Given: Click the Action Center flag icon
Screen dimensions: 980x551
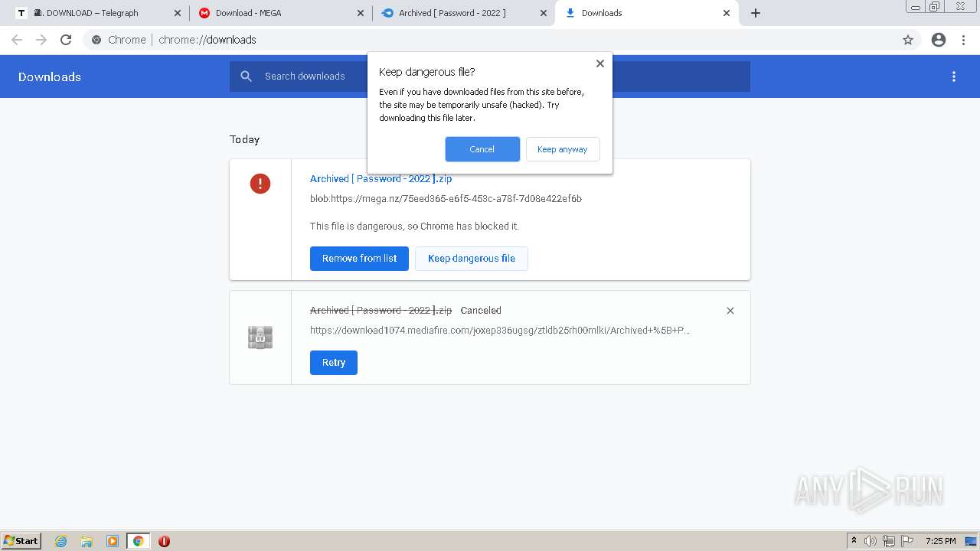Looking at the screenshot, I should pyautogui.click(x=907, y=541).
